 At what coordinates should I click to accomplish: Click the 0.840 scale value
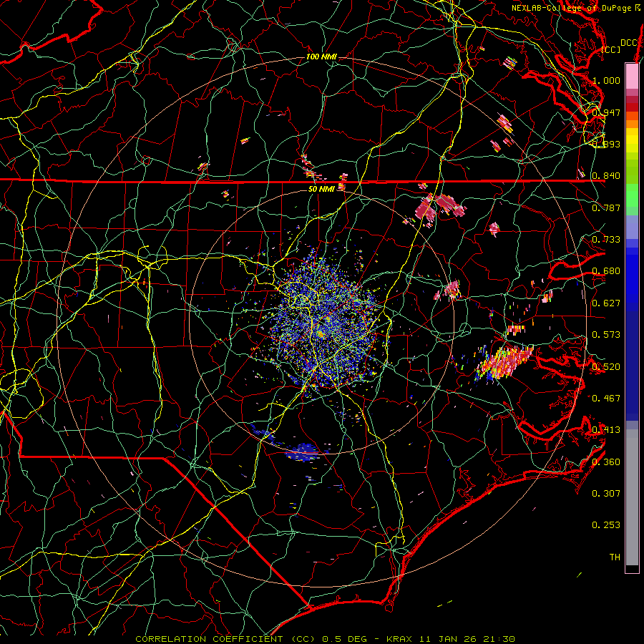(606, 176)
